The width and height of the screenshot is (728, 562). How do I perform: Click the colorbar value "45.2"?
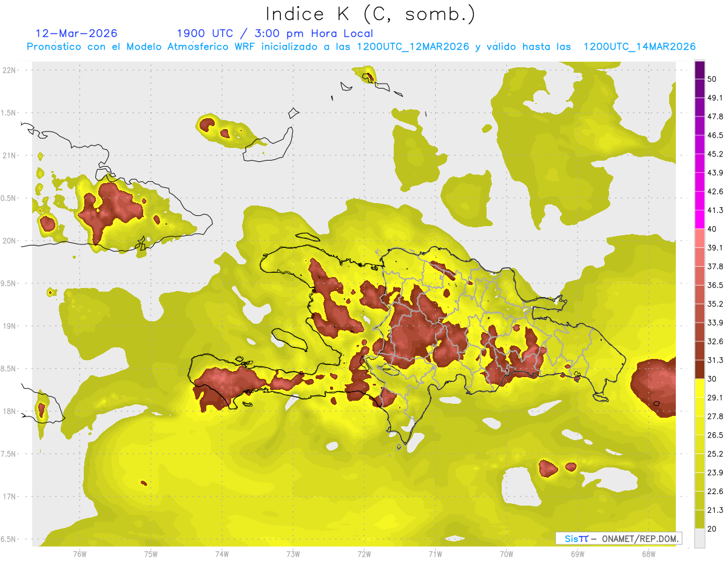(x=715, y=154)
